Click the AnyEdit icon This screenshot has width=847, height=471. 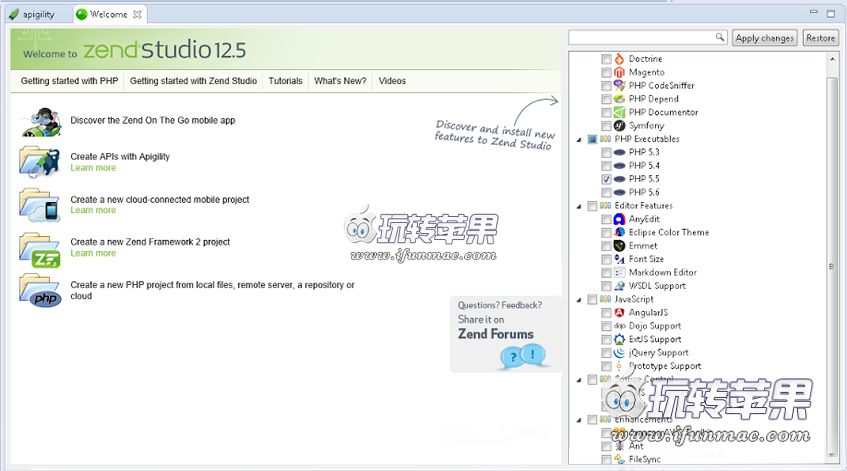click(x=619, y=219)
